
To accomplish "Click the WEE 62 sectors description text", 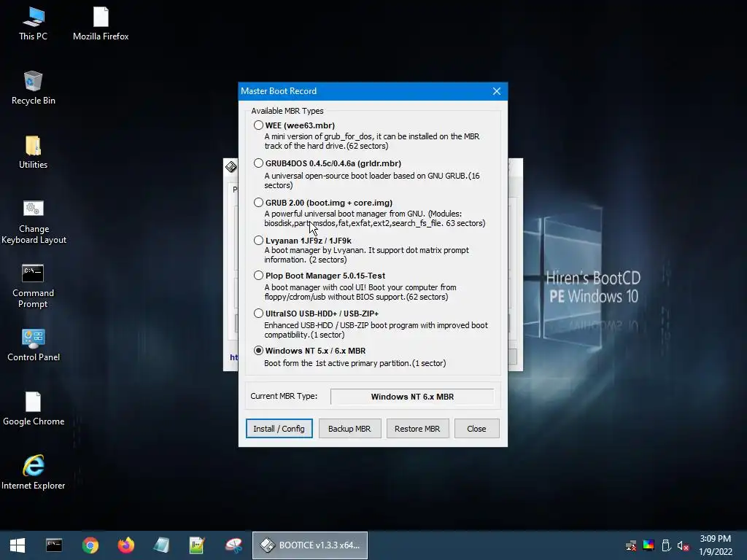I will pos(371,141).
